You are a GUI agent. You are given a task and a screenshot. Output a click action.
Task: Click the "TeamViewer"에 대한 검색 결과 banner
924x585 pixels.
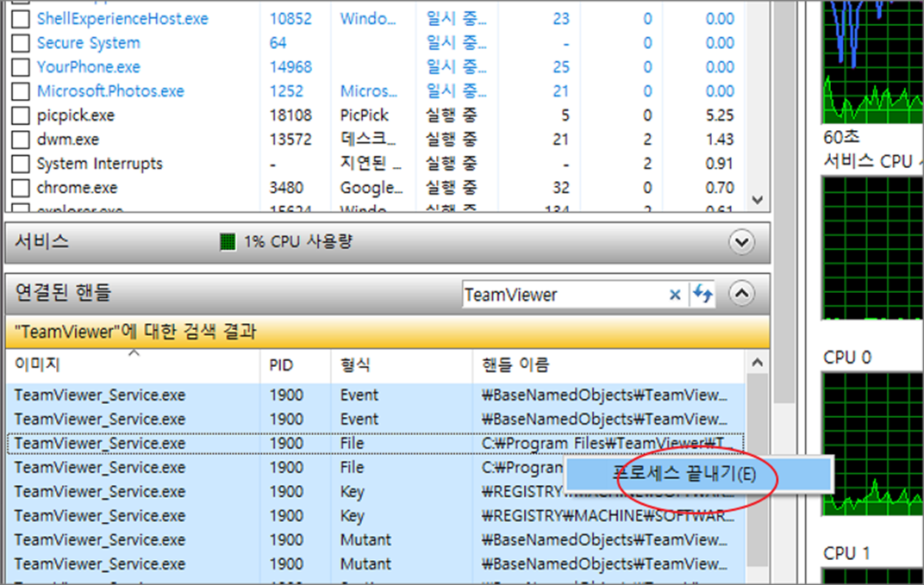[387, 333]
